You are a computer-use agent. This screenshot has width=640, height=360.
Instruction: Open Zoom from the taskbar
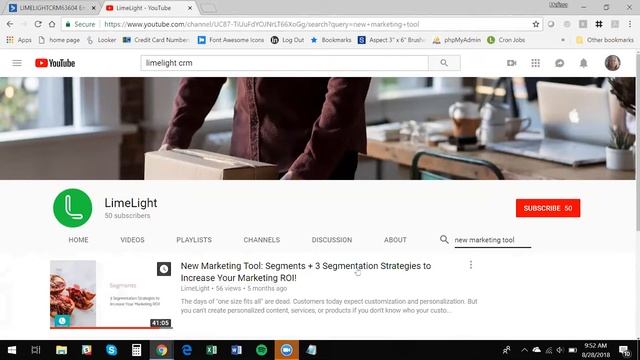click(287, 350)
